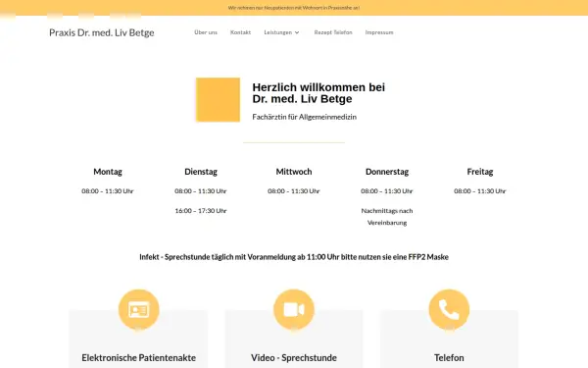The image size is (588, 368).
Task: Click the Infekt - Sprechstunde notice line
Action: (294, 257)
